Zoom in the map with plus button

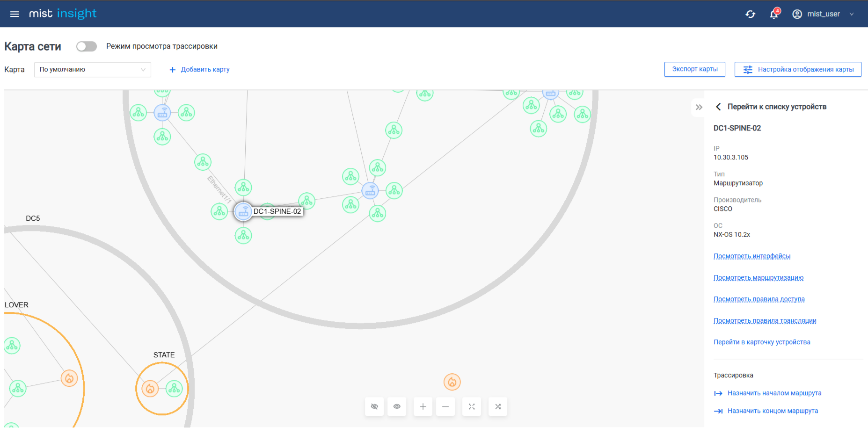(423, 406)
